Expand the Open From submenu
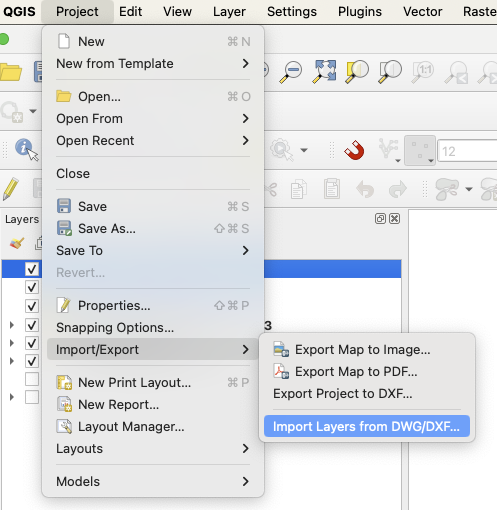 click(x=153, y=119)
